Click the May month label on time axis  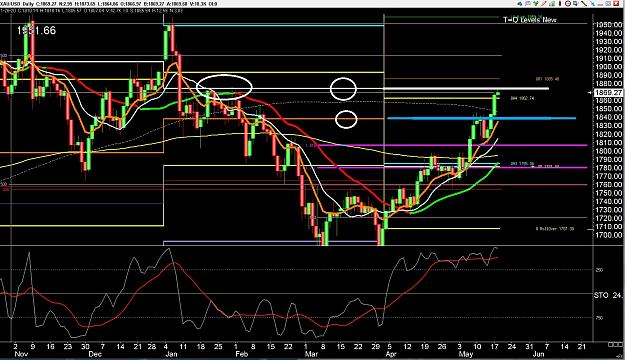point(466,354)
